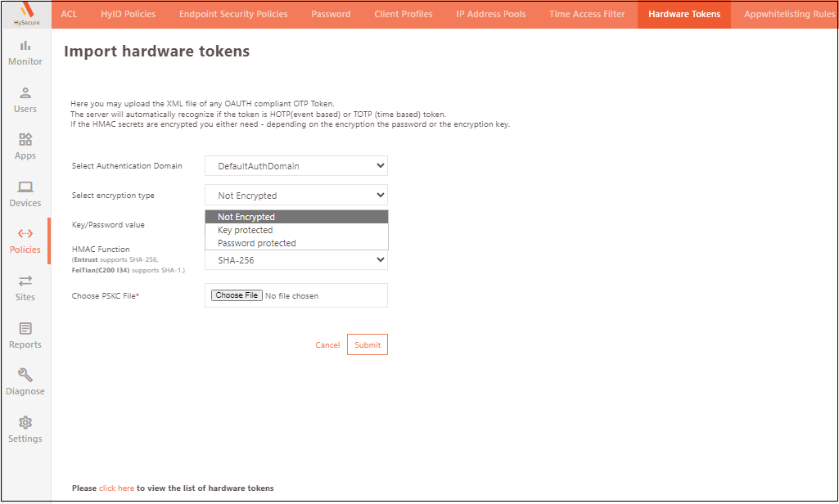Open the Settings gear icon
Image resolution: width=839 pixels, height=504 pixels.
point(25,423)
